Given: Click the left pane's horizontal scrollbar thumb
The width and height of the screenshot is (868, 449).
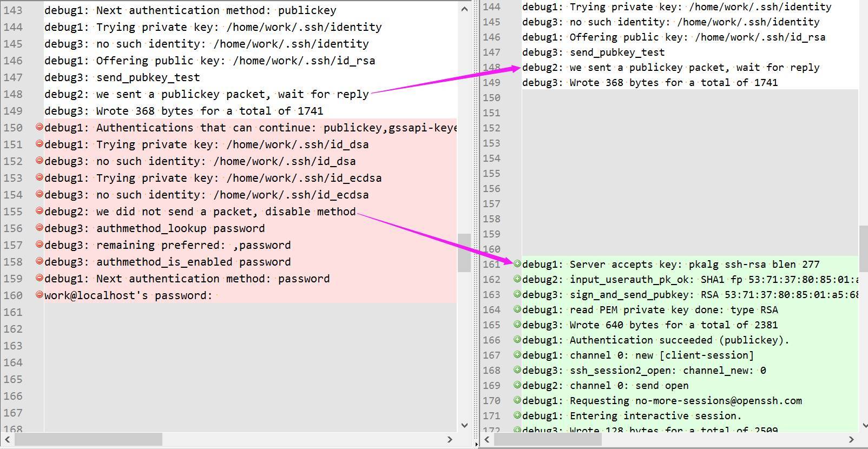Looking at the screenshot, I should pyautogui.click(x=88, y=439).
